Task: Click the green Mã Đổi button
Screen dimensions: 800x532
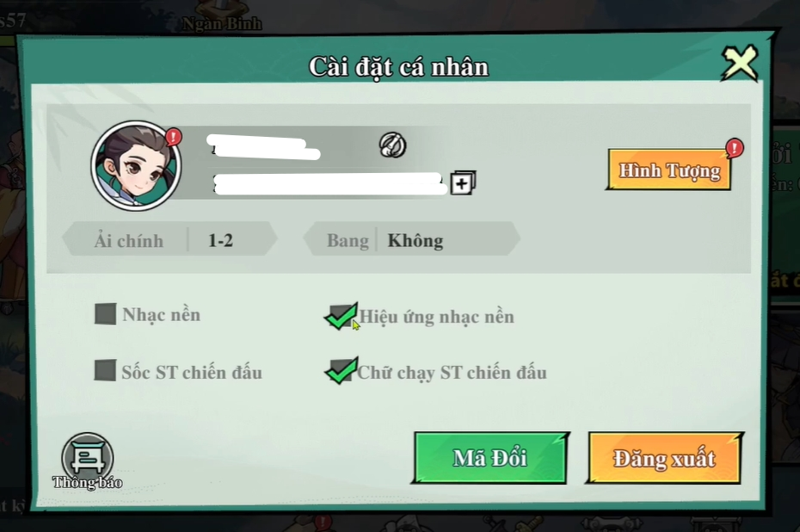Action: tap(490, 458)
